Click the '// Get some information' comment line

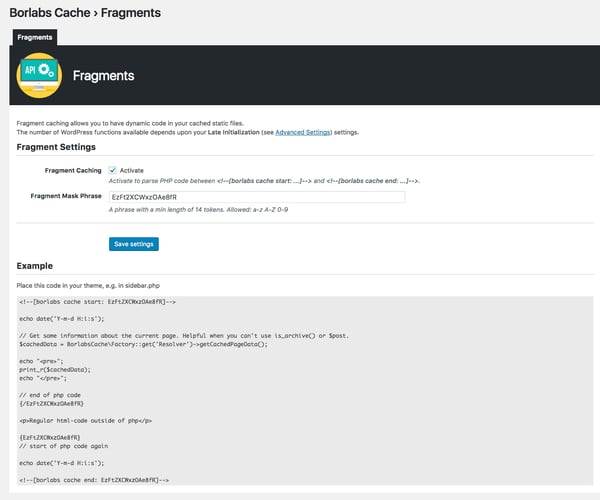(x=184, y=336)
